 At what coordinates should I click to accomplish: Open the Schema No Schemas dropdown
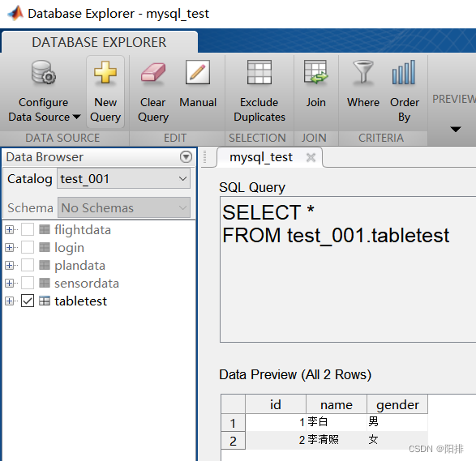(124, 207)
